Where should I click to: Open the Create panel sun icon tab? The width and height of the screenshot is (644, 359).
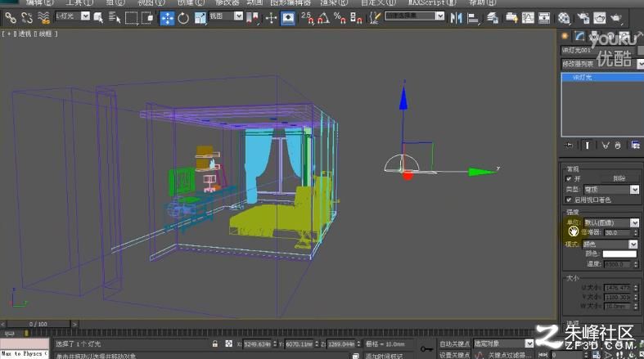565,36
